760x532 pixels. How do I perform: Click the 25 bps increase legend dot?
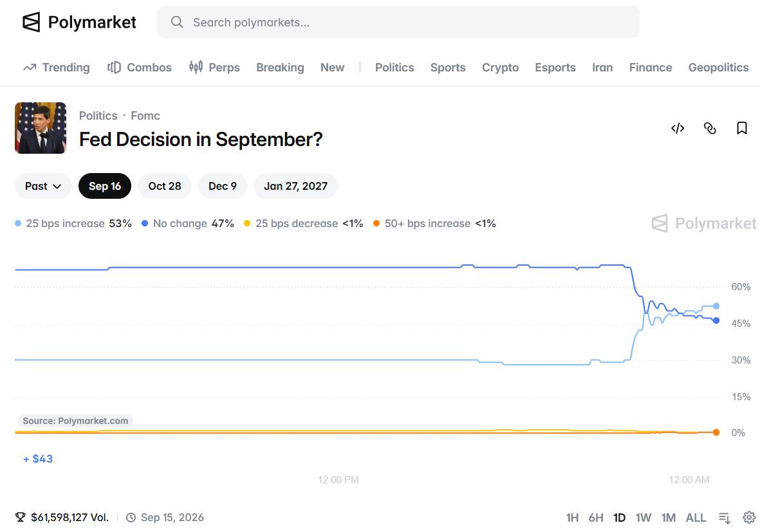[x=18, y=223]
